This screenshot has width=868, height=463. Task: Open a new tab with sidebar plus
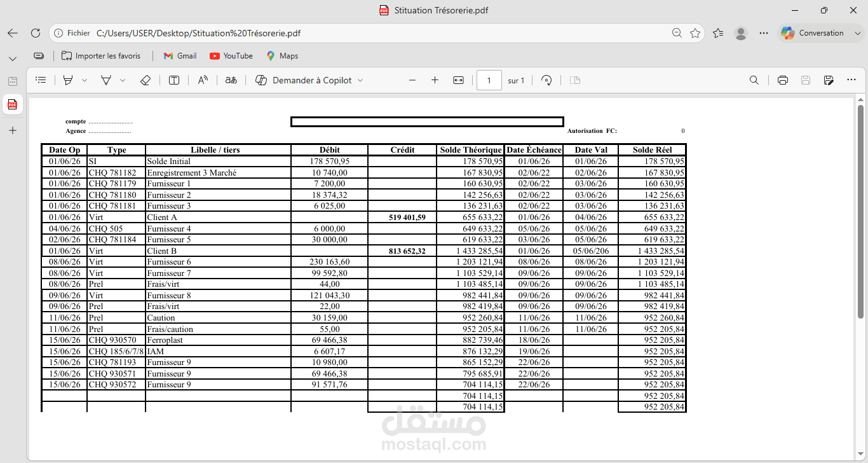coord(13,130)
